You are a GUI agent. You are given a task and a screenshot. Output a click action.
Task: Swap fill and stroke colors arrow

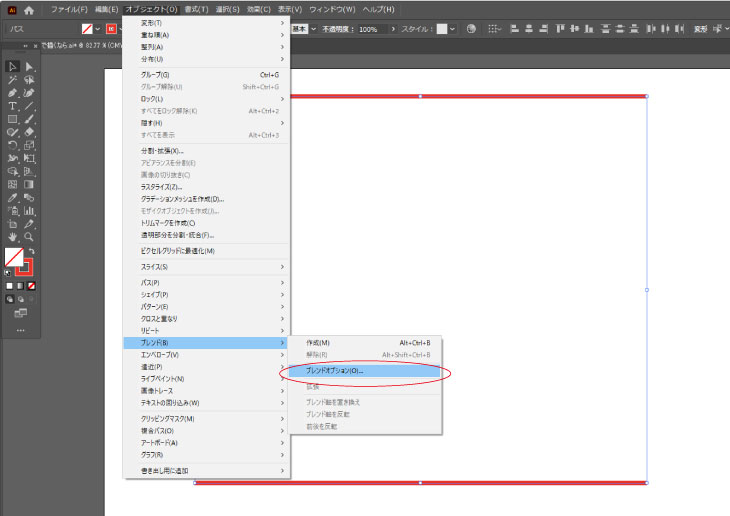pyautogui.click(x=32, y=252)
